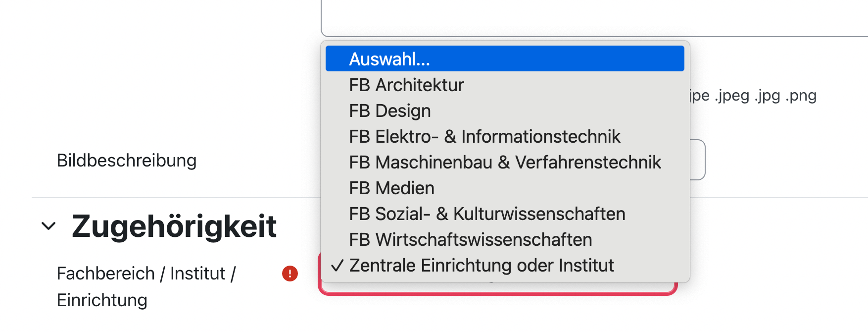This screenshot has height=332, width=868.
Task: Click the red-bordered Fachbereich select box
Action: coord(497,289)
